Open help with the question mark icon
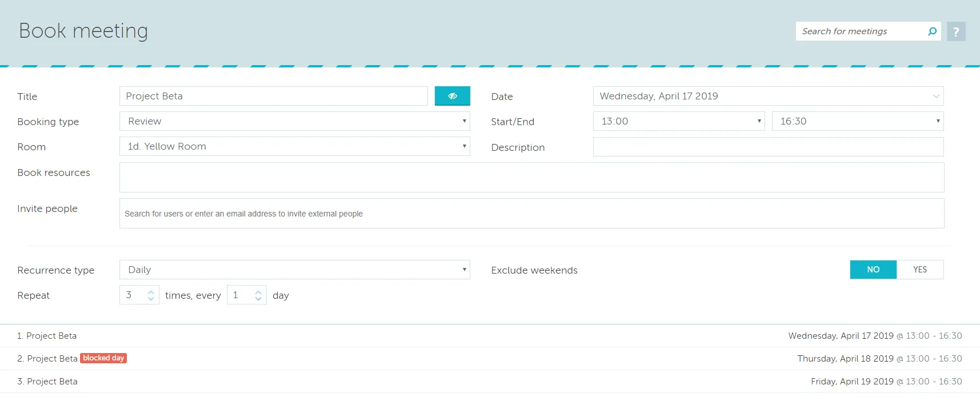The width and height of the screenshot is (980, 401). [956, 31]
